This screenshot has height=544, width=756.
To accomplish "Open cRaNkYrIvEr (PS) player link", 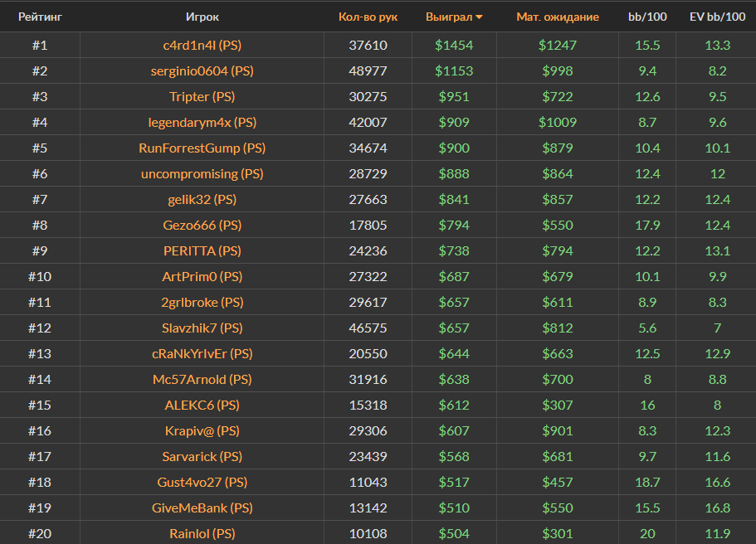I will click(202, 354).
